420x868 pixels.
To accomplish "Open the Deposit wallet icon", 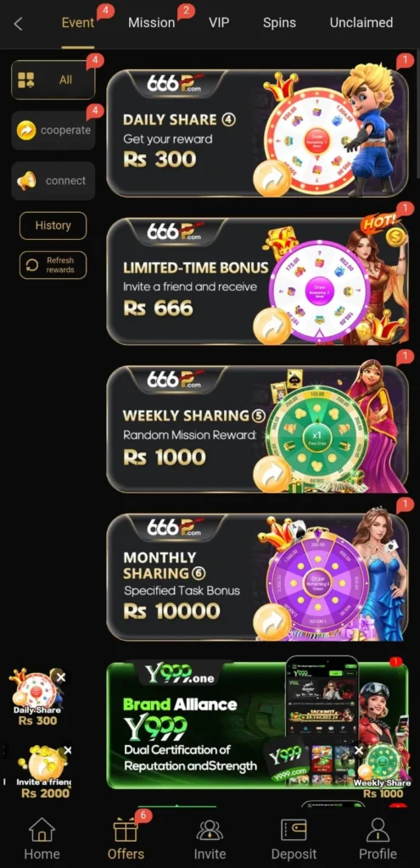I will click(294, 830).
